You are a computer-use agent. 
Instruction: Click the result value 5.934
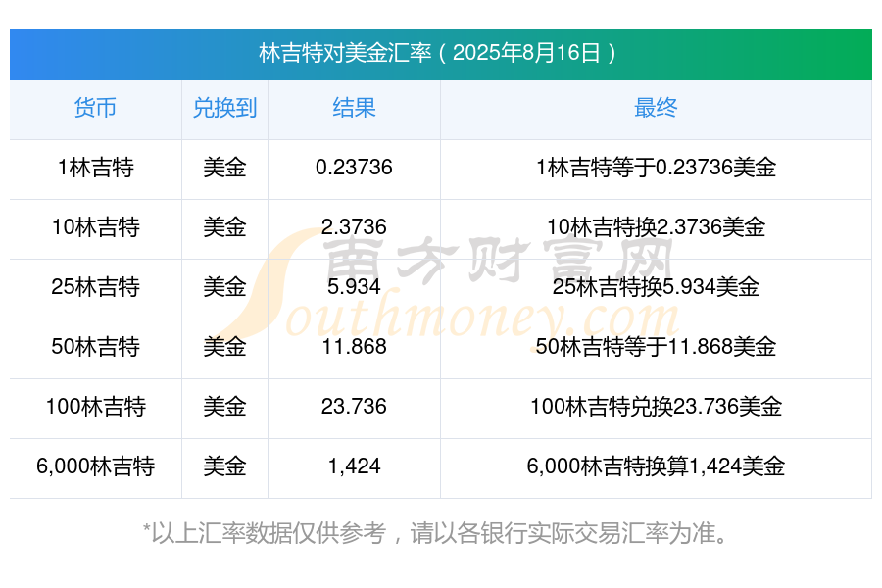[x=354, y=287]
